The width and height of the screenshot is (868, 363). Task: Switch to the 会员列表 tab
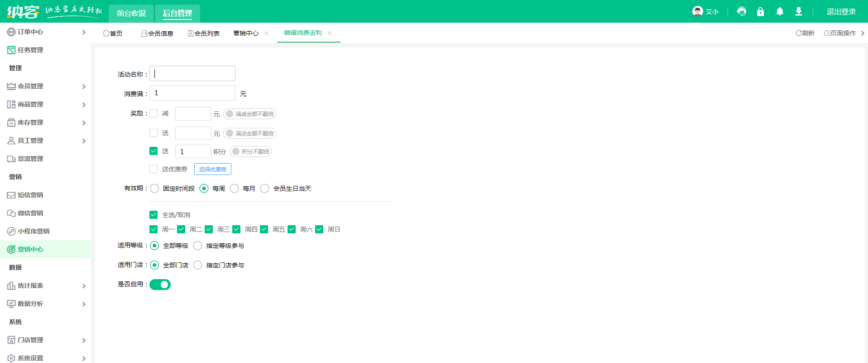click(204, 33)
